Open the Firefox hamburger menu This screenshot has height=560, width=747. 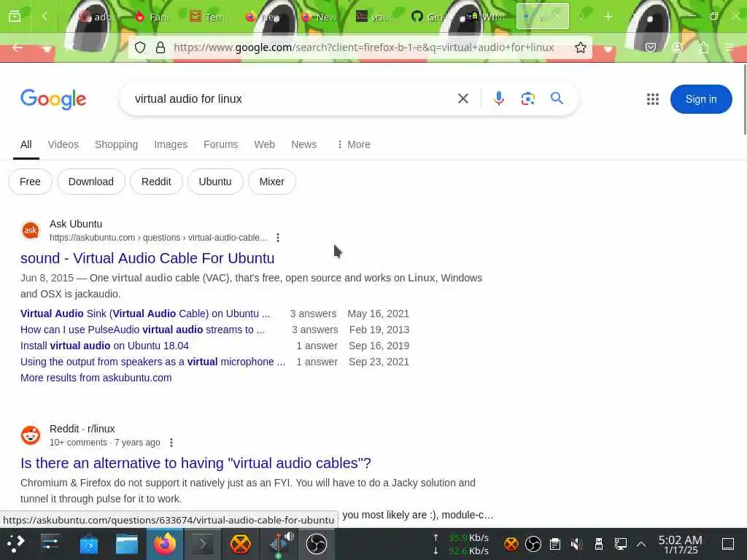[729, 47]
